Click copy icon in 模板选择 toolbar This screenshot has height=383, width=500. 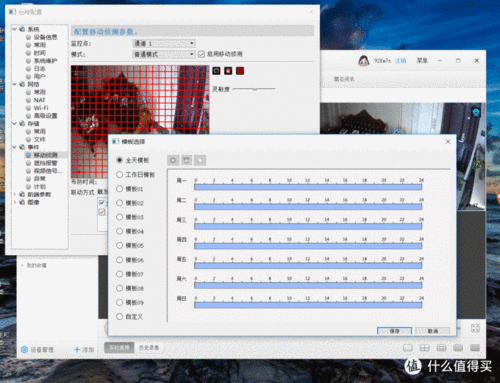[x=200, y=160]
